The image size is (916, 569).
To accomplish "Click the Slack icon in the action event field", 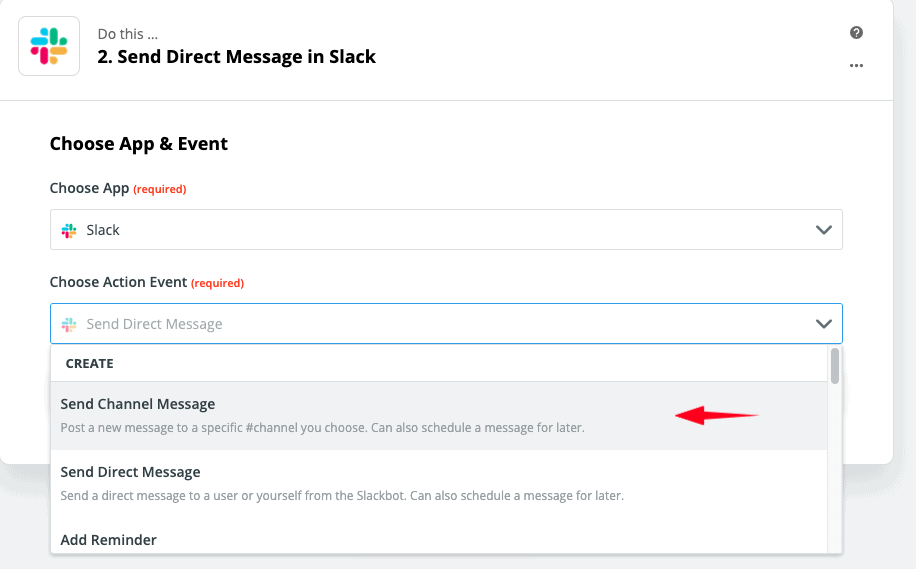I will coord(69,324).
